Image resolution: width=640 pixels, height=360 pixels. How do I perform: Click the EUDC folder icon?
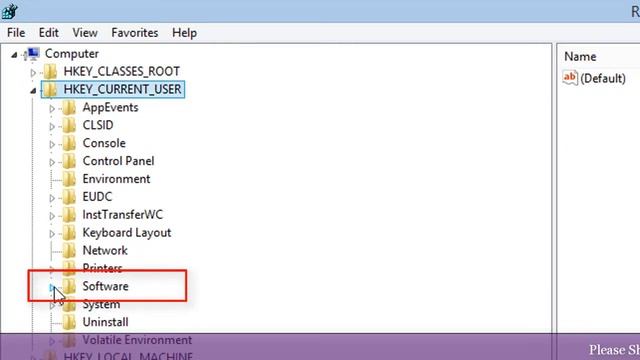tap(69, 197)
